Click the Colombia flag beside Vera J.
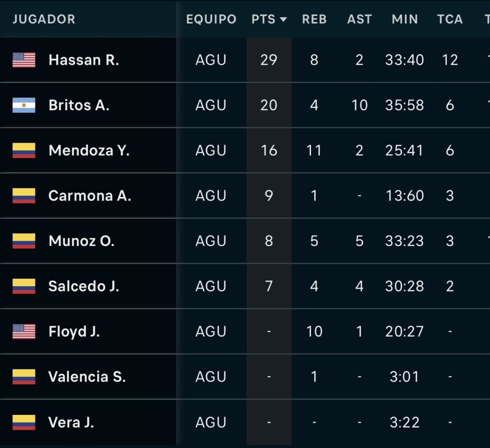The width and height of the screenshot is (490, 448). [24, 422]
